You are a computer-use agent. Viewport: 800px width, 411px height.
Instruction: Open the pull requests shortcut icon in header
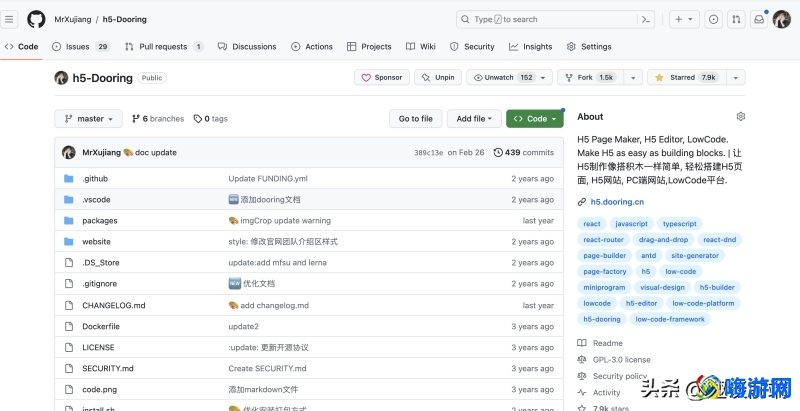pos(736,19)
